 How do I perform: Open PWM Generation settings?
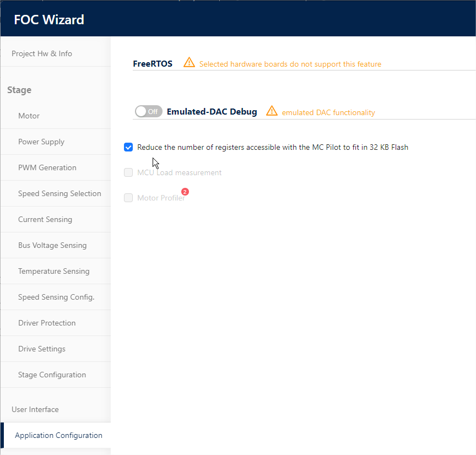[47, 167]
